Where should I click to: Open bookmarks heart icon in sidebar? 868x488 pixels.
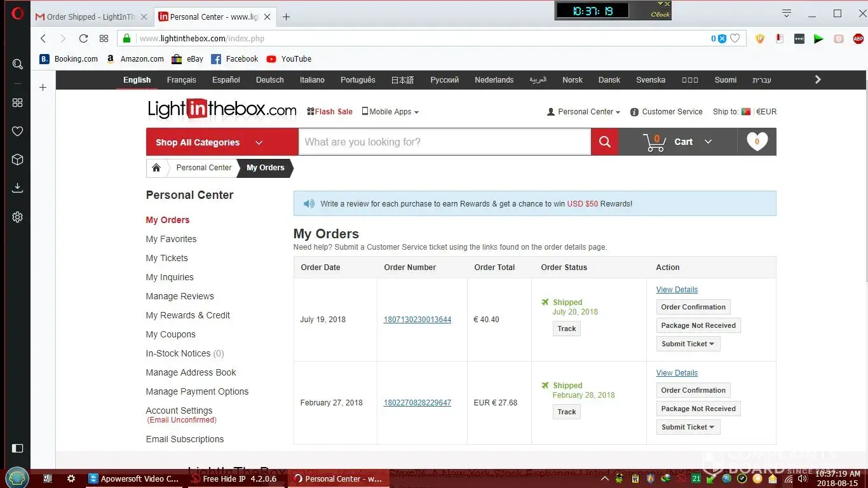pyautogui.click(x=17, y=131)
